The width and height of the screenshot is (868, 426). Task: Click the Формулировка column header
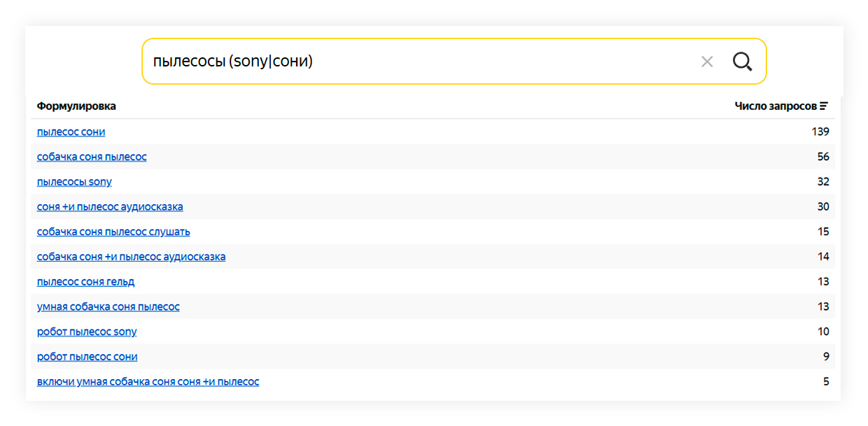pos(76,106)
